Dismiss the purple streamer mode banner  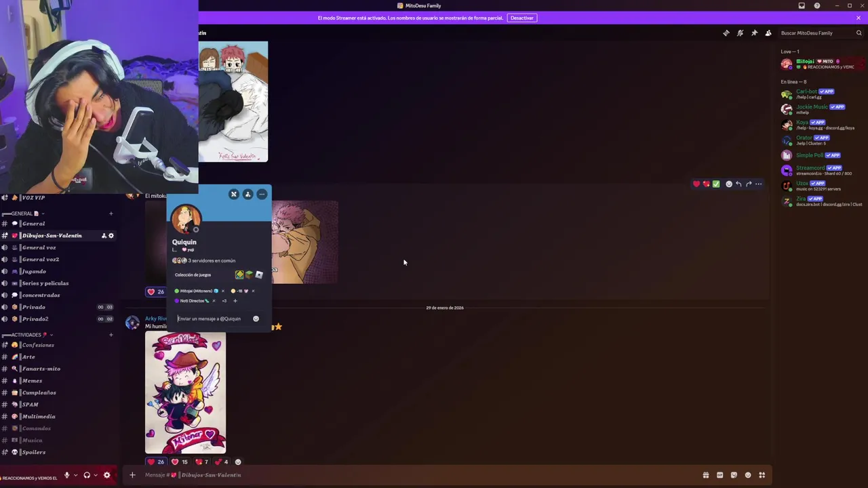pos(859,18)
